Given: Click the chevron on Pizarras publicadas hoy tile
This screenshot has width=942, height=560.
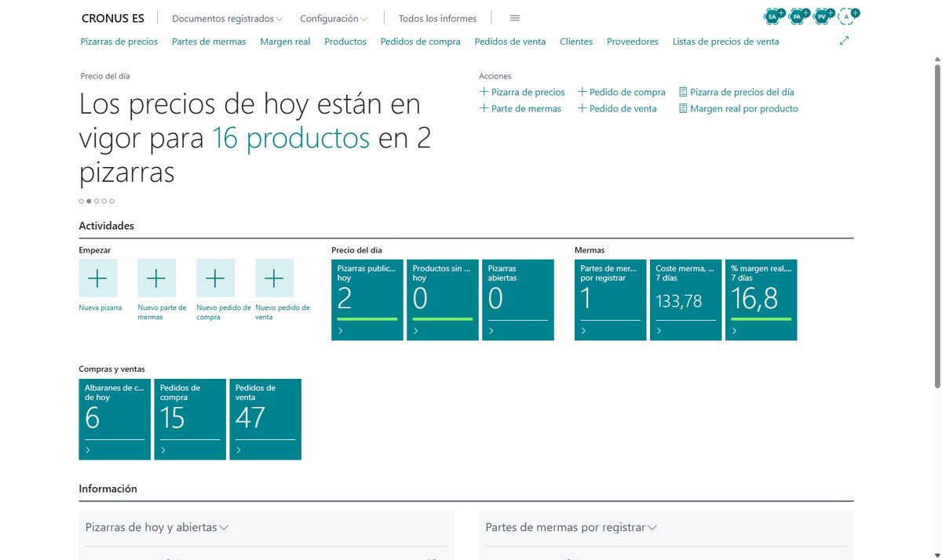Looking at the screenshot, I should click(341, 331).
